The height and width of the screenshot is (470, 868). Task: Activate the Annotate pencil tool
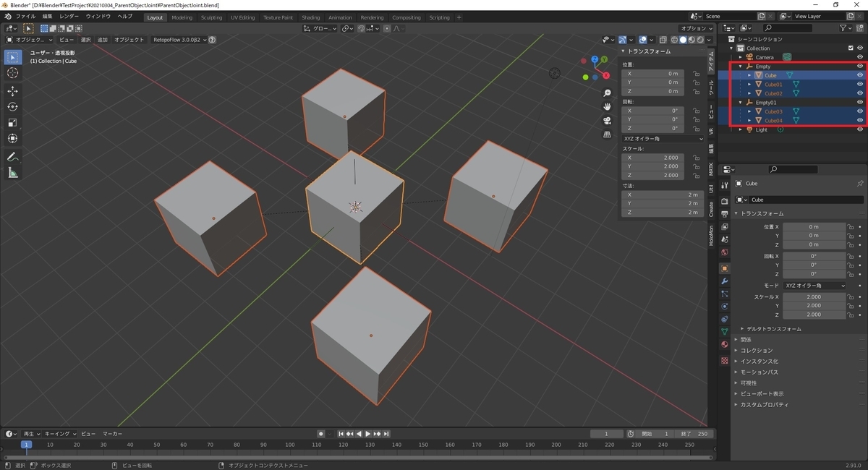click(12, 157)
